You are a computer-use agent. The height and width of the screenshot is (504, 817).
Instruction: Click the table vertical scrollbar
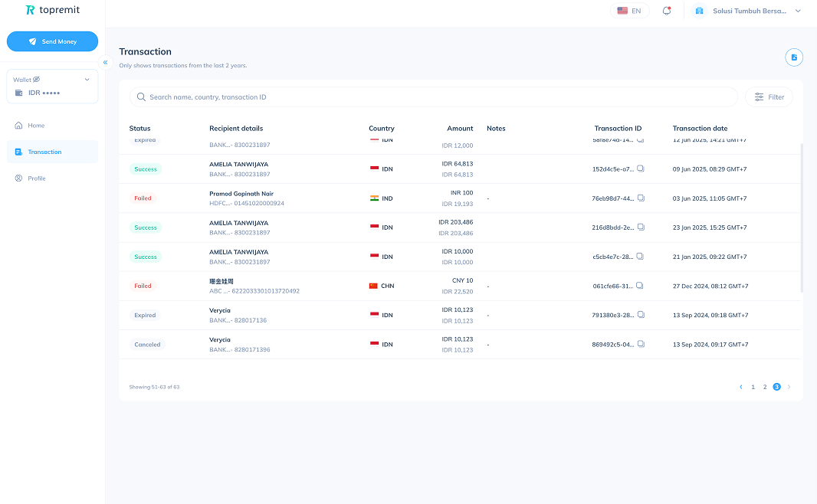click(802, 218)
